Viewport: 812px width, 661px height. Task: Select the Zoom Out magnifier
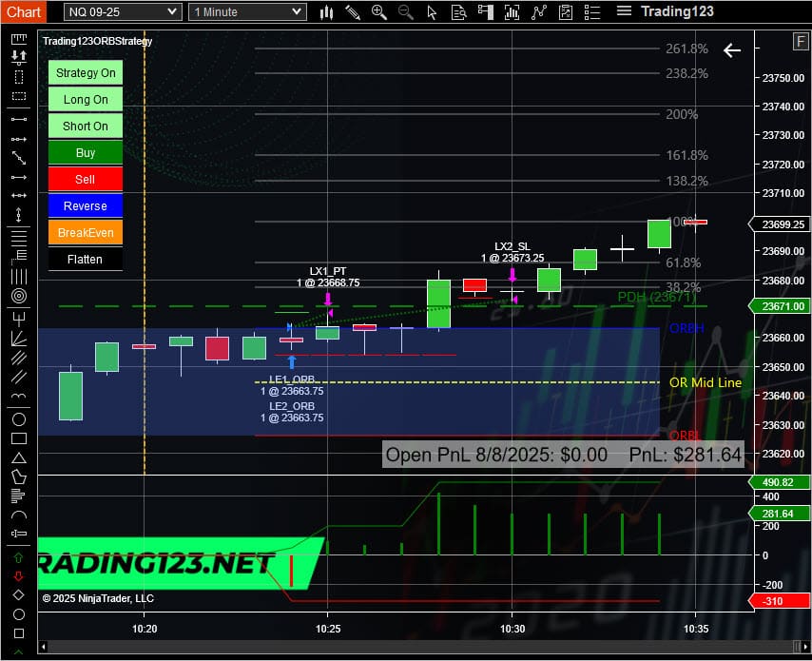click(x=405, y=12)
